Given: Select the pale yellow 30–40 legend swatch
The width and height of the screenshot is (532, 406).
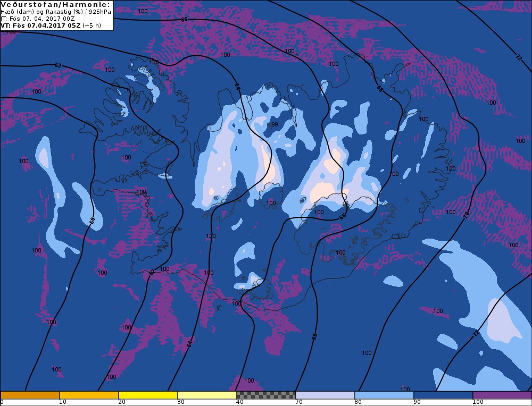Looking at the screenshot, I should click(207, 395).
